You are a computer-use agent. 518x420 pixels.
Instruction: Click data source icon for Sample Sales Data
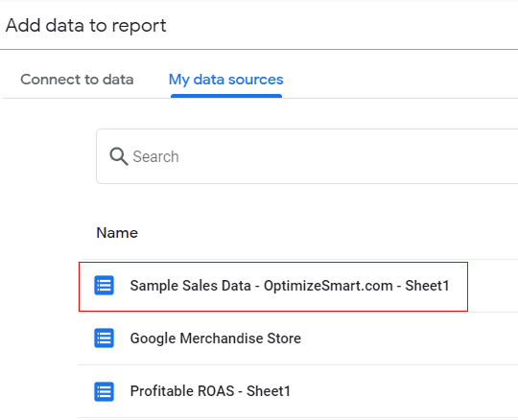click(104, 286)
